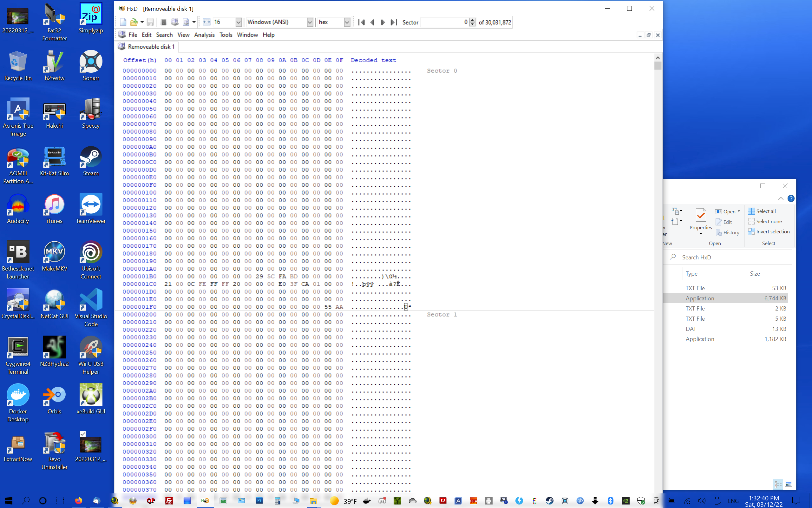Click the Open disk image icon

point(186,22)
